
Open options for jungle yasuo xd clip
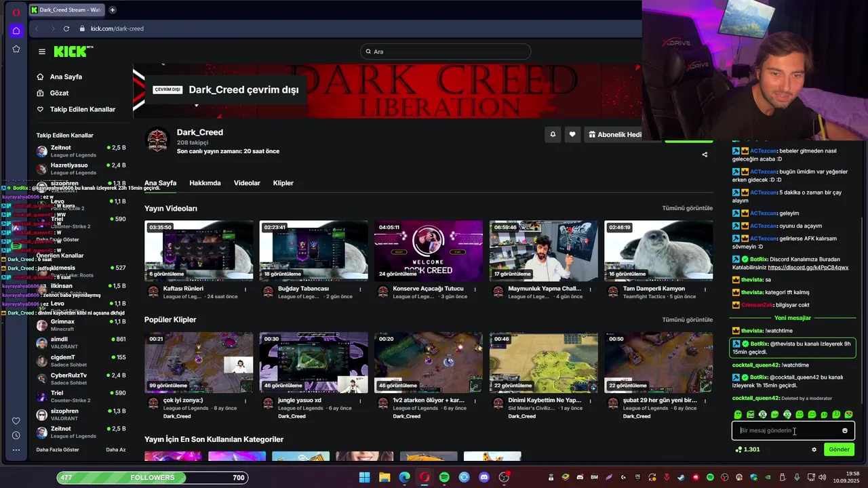pos(360,401)
